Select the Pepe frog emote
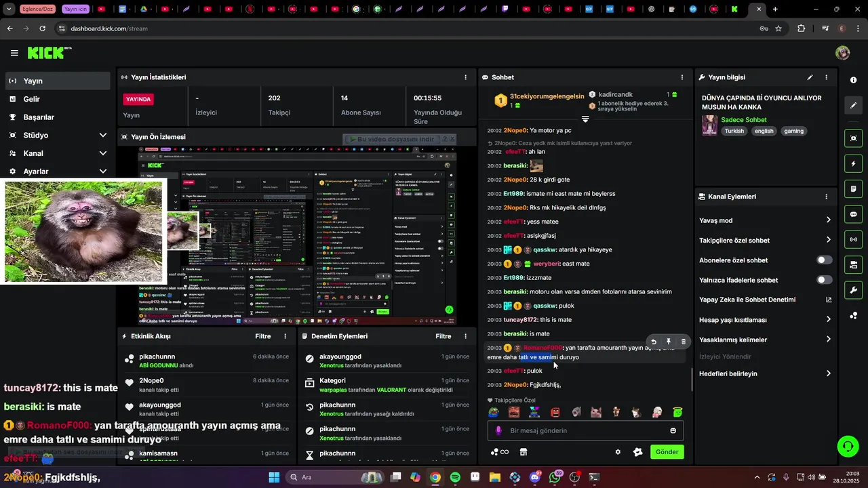 494,412
